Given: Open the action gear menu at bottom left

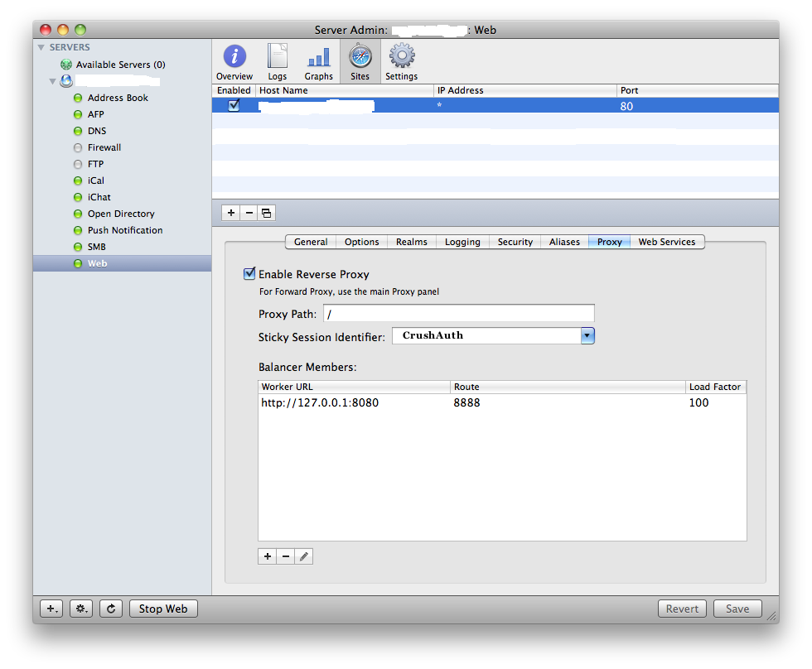Looking at the screenshot, I should click(81, 609).
